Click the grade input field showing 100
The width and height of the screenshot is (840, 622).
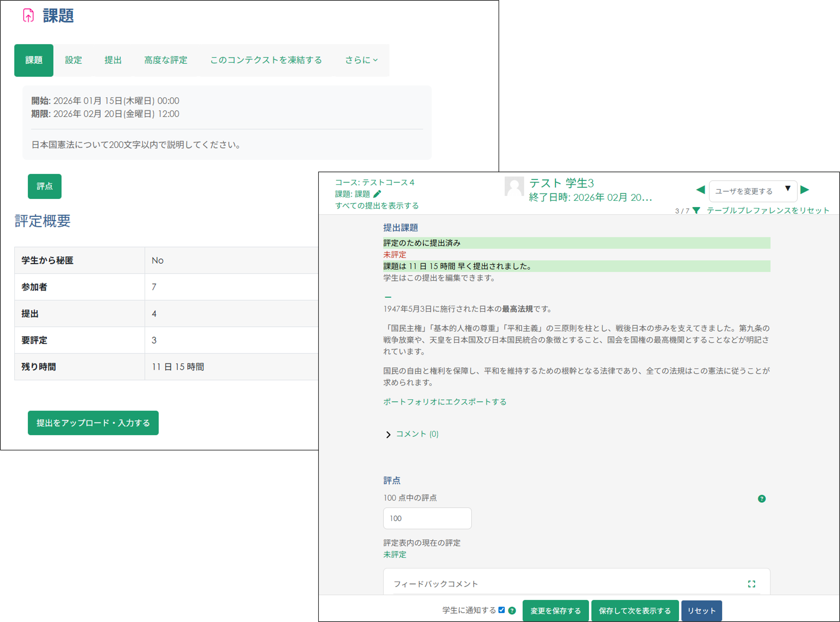coord(427,518)
